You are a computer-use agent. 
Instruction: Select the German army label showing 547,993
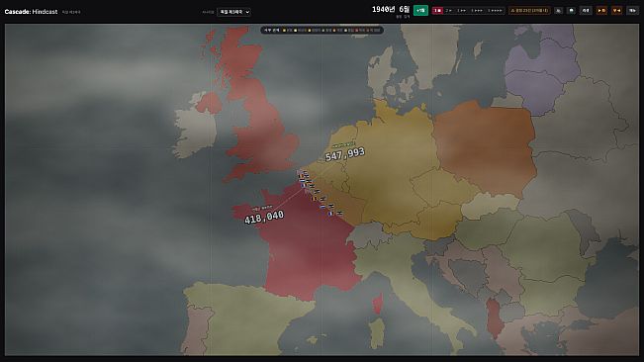coord(345,154)
